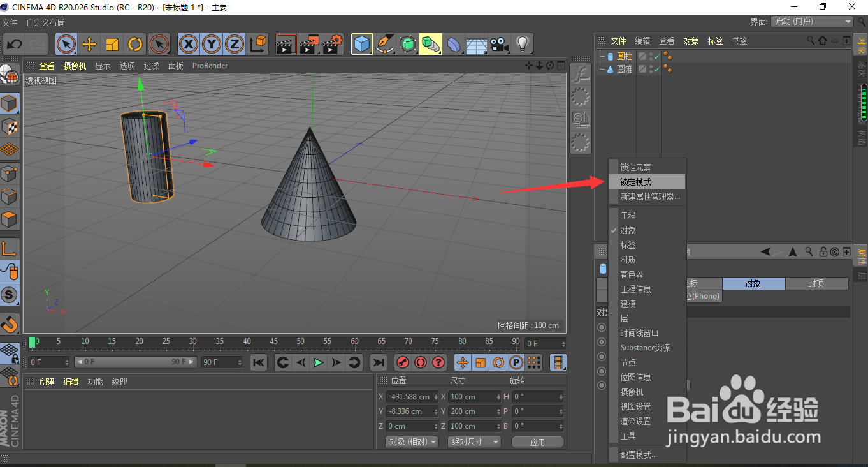Click the search magnifier in Object Manager
868x467 pixels.
click(811, 40)
